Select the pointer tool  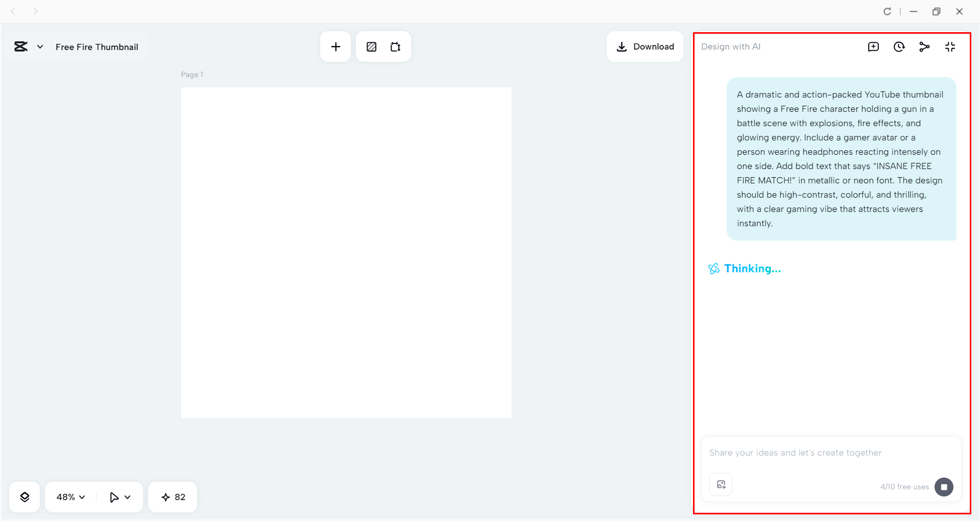click(114, 497)
